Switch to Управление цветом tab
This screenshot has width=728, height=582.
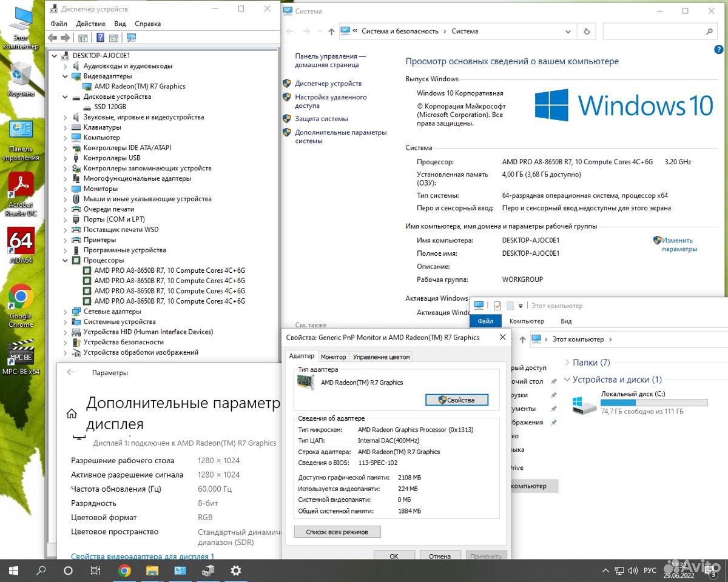coord(381,357)
